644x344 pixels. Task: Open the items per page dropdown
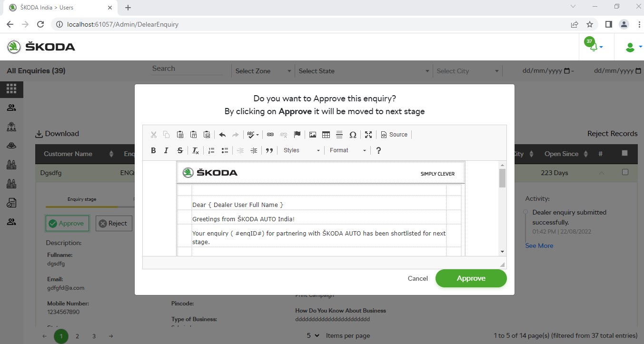tap(313, 335)
